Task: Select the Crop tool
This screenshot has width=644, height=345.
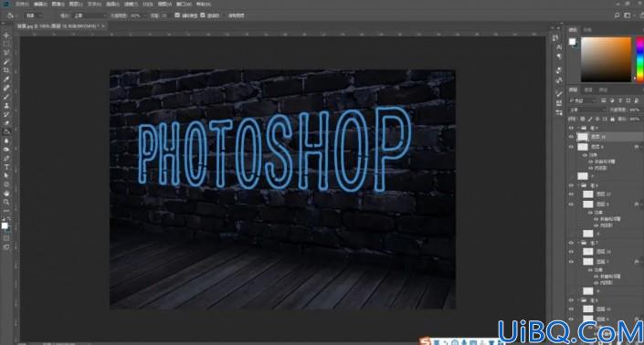Action: (6, 70)
